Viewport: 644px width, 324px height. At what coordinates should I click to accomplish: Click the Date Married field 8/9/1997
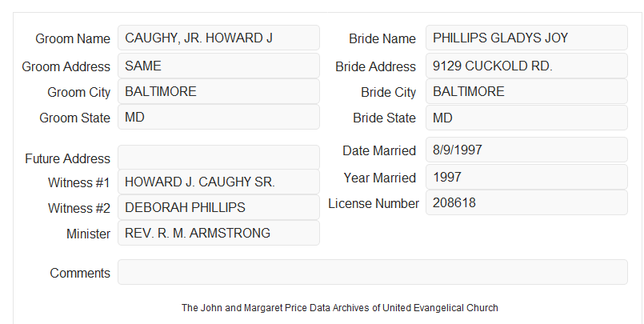(526, 150)
